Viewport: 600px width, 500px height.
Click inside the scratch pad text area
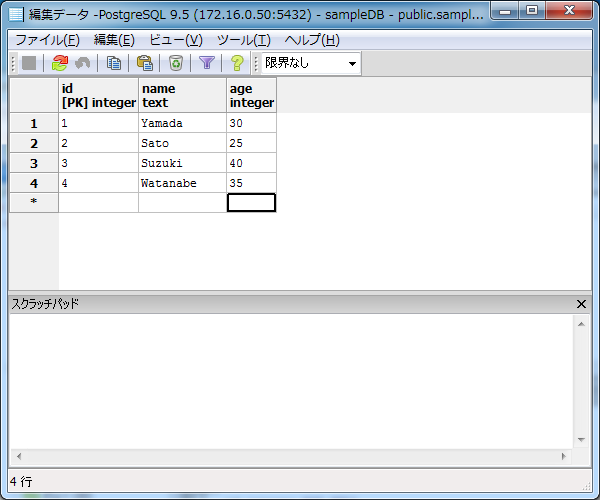point(290,380)
